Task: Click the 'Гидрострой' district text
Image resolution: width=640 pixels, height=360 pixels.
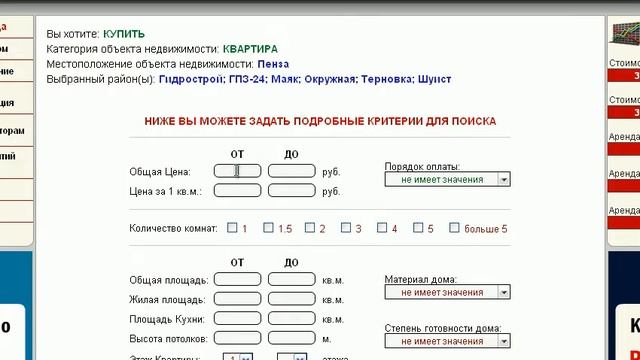Action: [x=191, y=79]
